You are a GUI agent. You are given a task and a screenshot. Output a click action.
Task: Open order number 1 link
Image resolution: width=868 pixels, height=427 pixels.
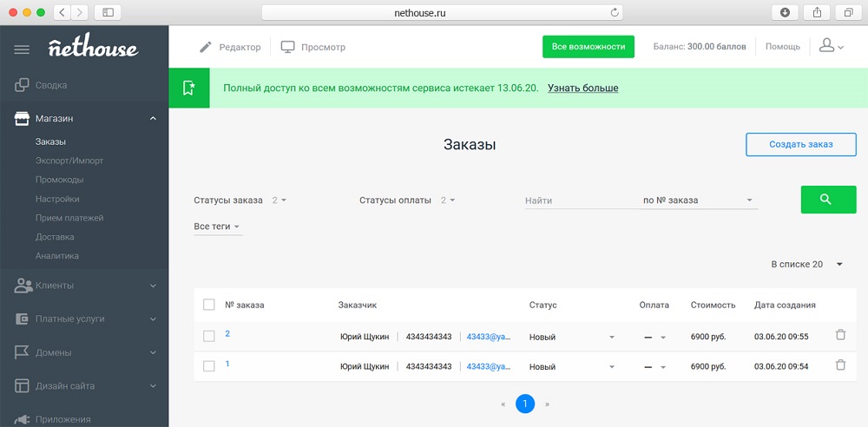(x=227, y=364)
